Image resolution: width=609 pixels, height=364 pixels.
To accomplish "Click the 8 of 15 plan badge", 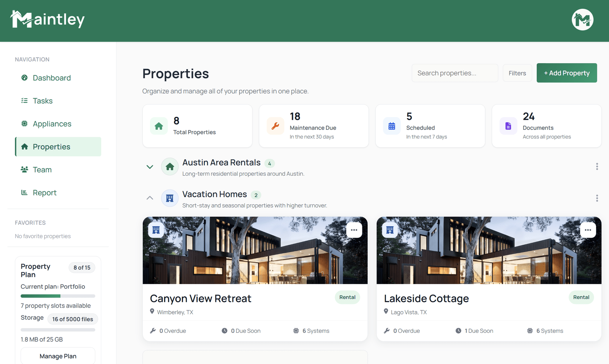I will click(82, 267).
